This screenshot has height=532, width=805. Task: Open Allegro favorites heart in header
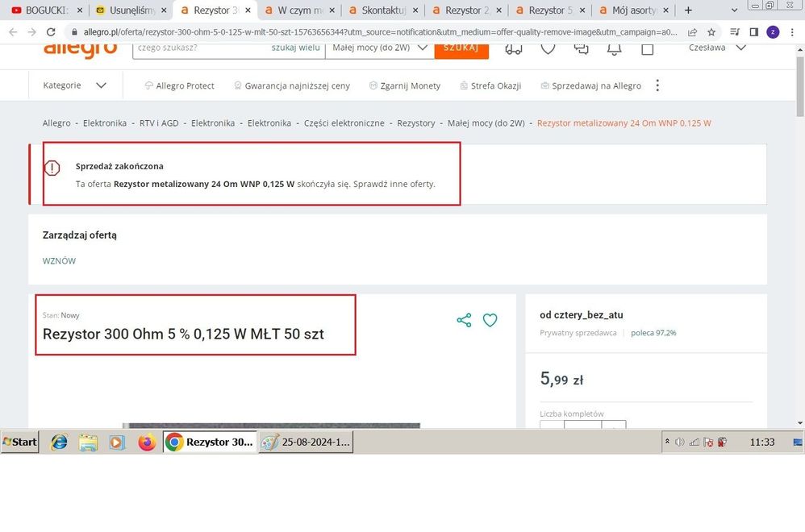[x=548, y=49]
